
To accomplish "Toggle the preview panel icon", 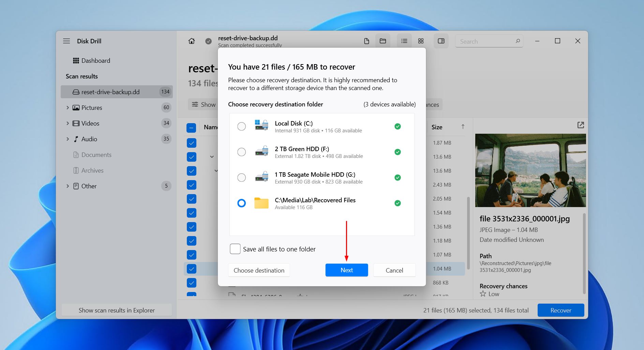I will point(441,41).
